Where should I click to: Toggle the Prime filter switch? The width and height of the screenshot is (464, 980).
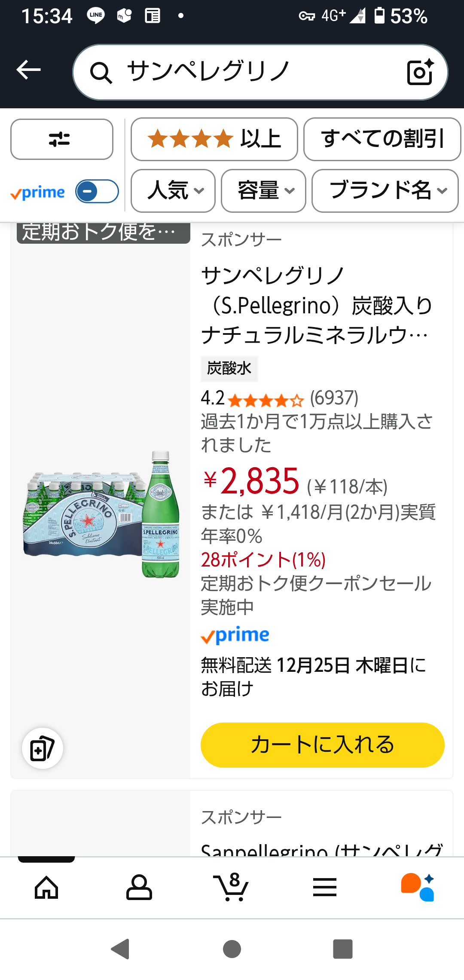(x=97, y=191)
